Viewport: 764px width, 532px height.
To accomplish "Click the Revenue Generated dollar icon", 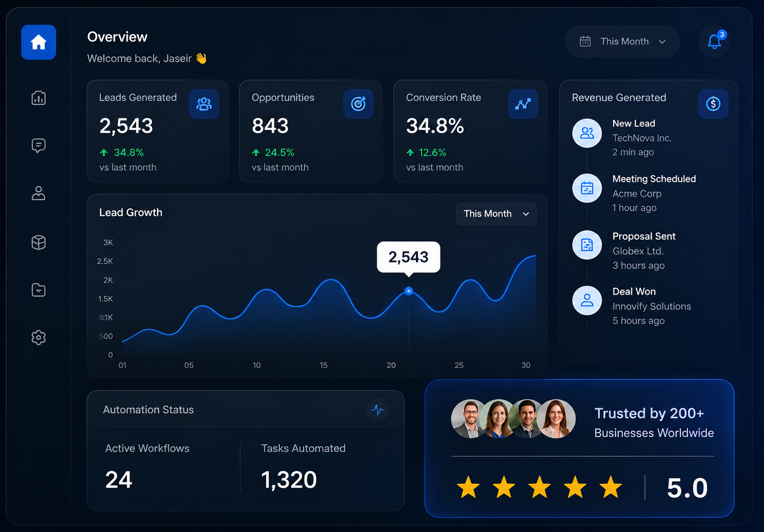I will click(x=713, y=104).
